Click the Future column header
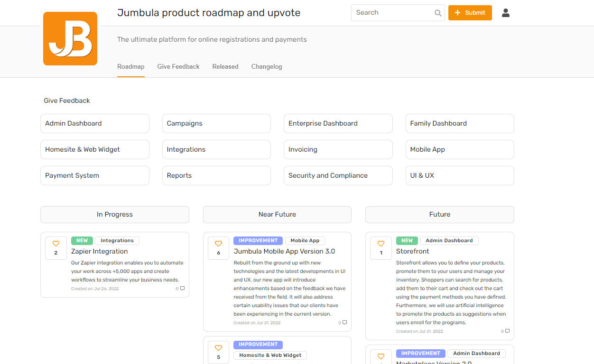The width and height of the screenshot is (594, 364). point(440,215)
